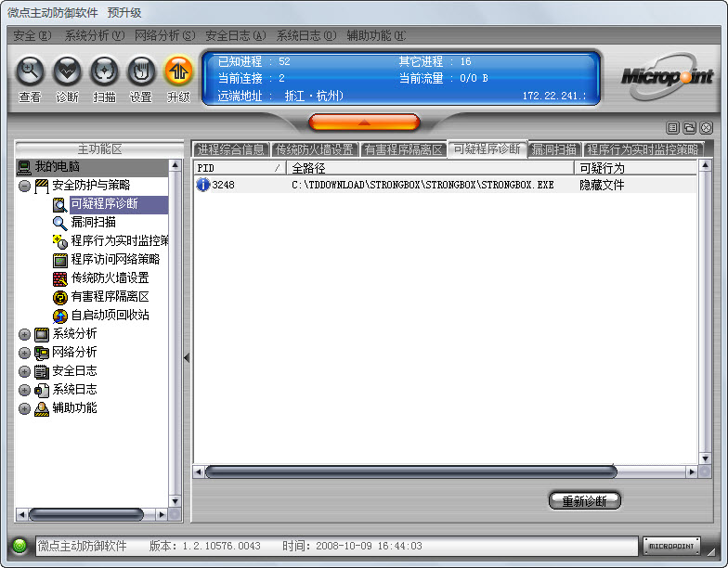Open the 设置 hand toolbar icon
Screen dimensions: 728x568
141,72
